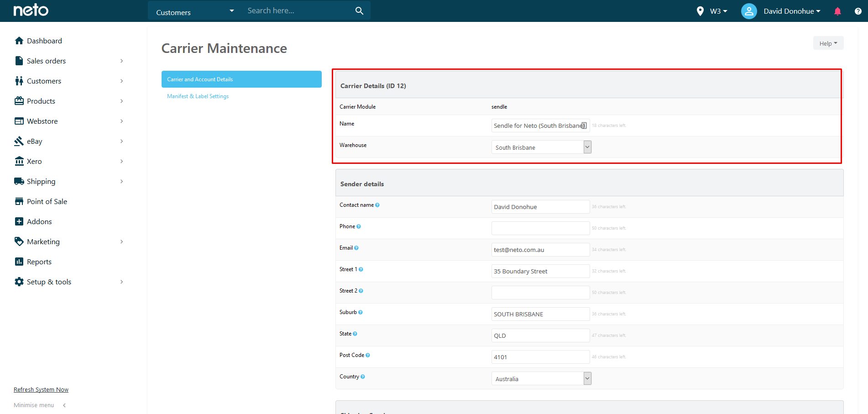Click the Webstore window icon
868x414 pixels.
point(19,121)
